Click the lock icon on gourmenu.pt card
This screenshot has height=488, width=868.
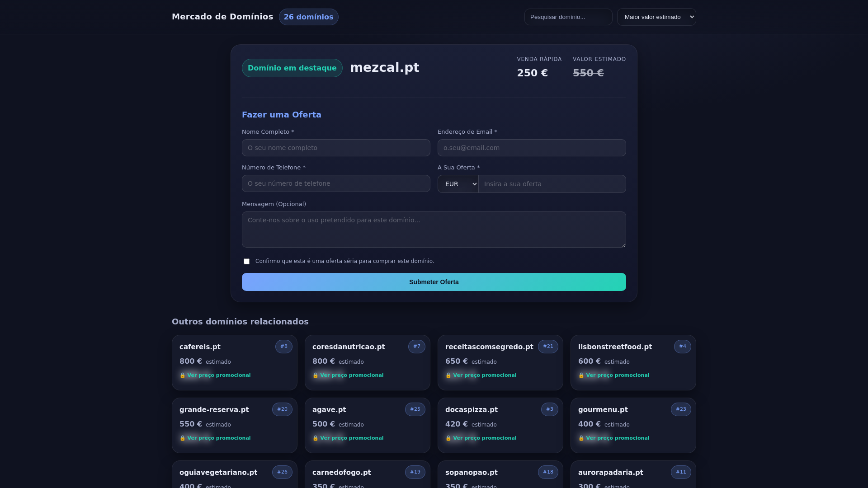[x=581, y=438]
